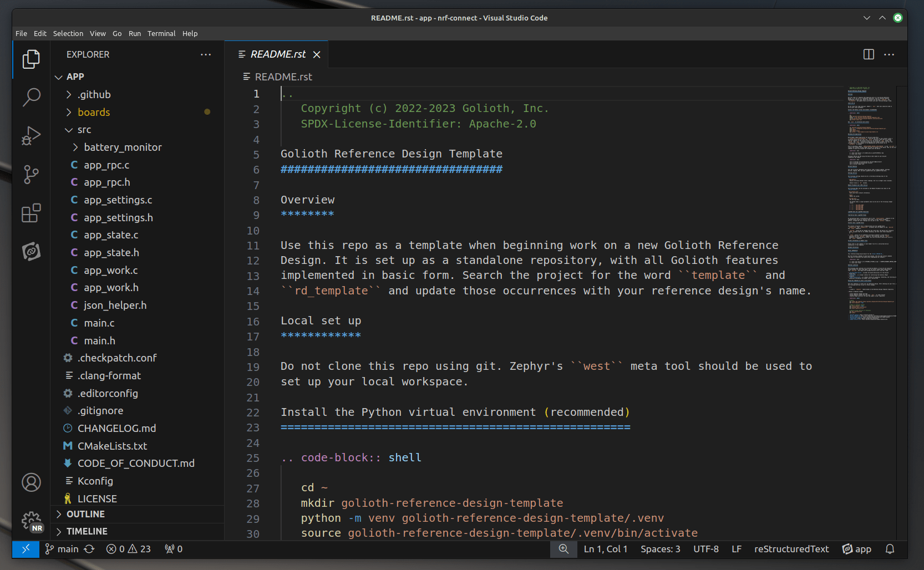Open CHANGELOG.md file
Image resolution: width=924 pixels, height=570 pixels.
[x=138, y=428]
